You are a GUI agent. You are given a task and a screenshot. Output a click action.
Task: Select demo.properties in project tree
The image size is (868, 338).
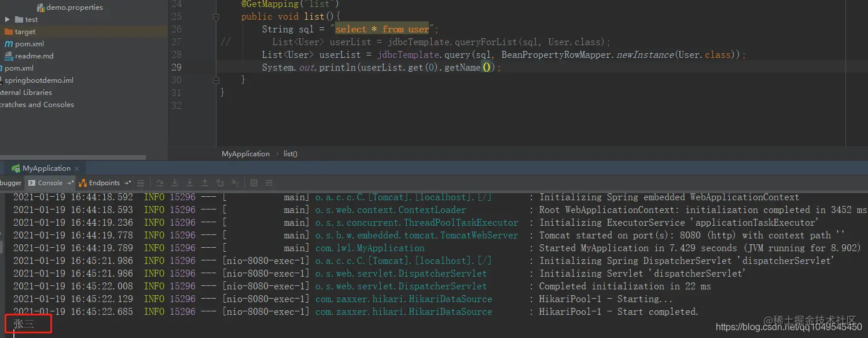(75, 8)
